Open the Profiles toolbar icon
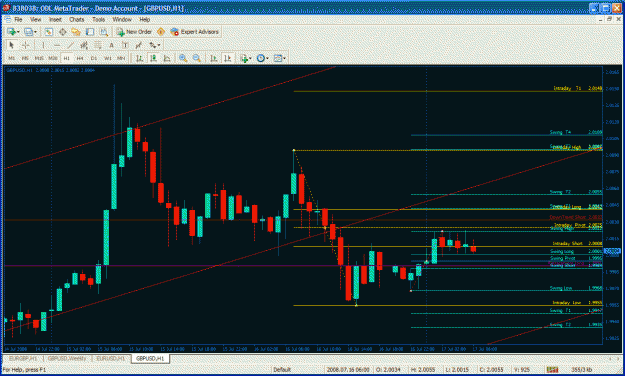Viewport: 625px width, 376px height. tap(28, 32)
